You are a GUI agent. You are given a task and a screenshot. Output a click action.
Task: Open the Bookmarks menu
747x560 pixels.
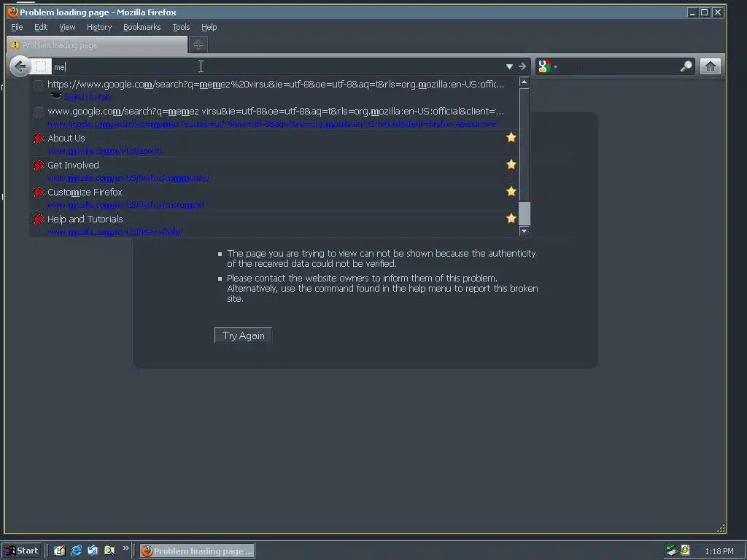click(142, 27)
